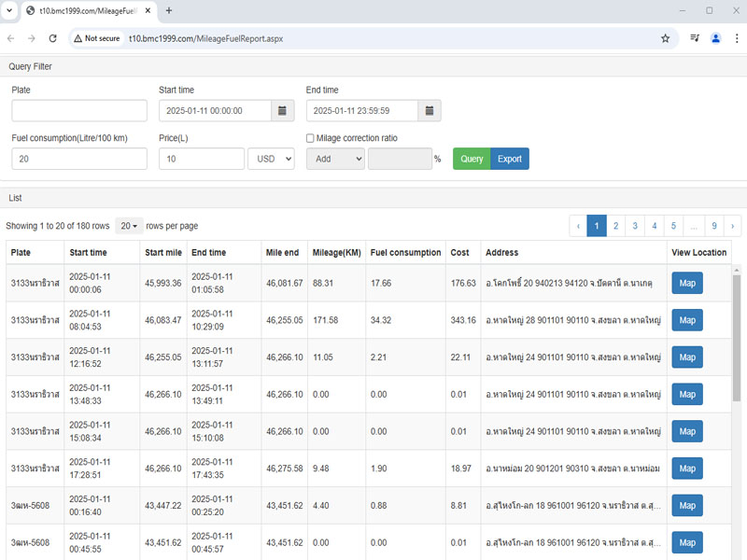Open Map for trip starting 17:28:51

[687, 469]
